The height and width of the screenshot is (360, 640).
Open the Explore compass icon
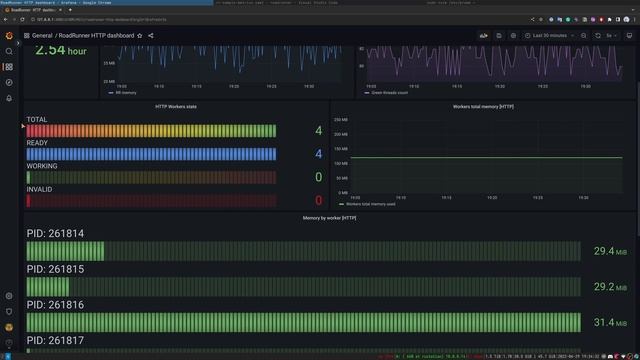click(9, 82)
